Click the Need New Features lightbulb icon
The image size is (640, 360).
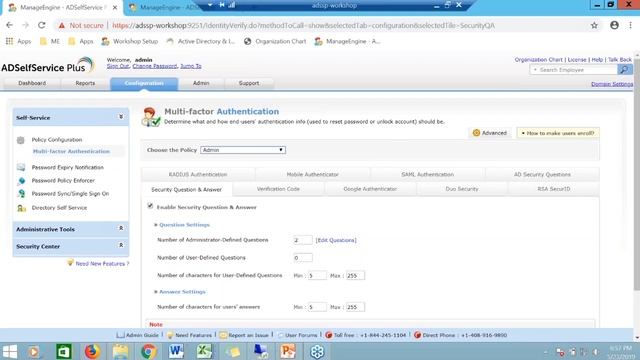[x=70, y=263]
